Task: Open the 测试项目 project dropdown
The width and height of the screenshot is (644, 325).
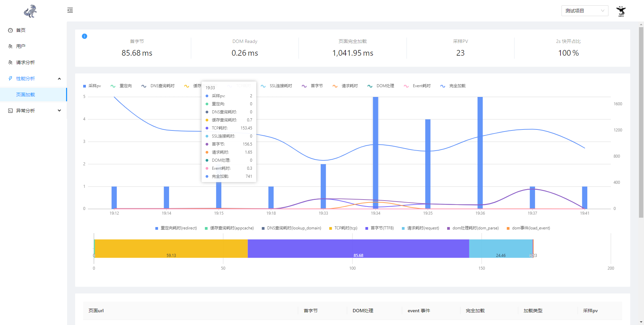Action: click(585, 11)
